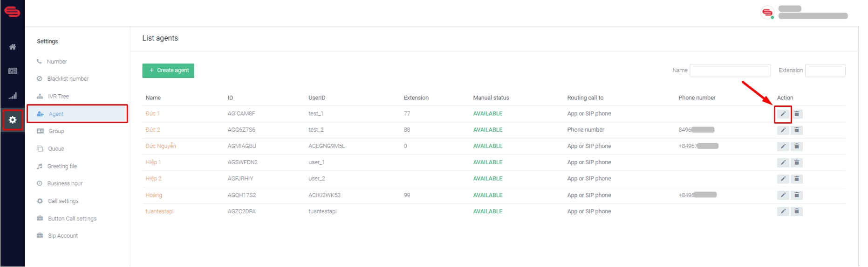Click the Create agent button
The width and height of the screenshot is (868, 267).
pos(168,70)
